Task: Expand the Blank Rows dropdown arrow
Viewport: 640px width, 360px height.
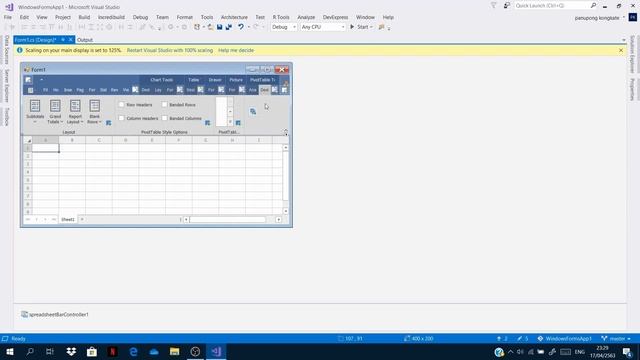Action: (100, 122)
